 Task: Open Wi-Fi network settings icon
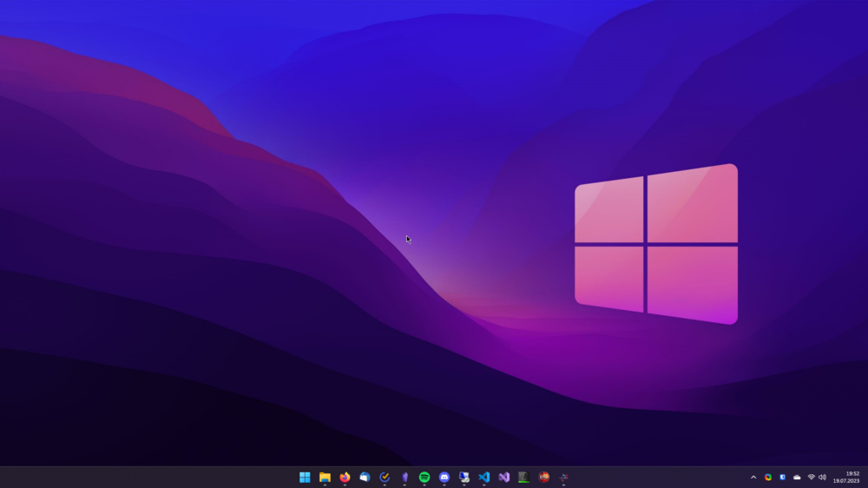811,478
